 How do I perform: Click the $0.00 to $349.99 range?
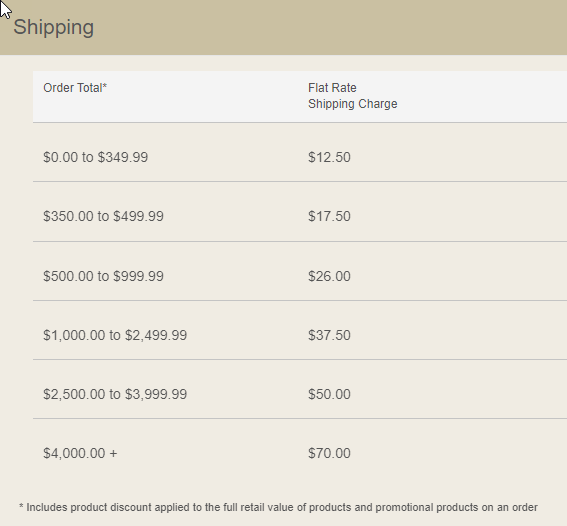coord(95,157)
